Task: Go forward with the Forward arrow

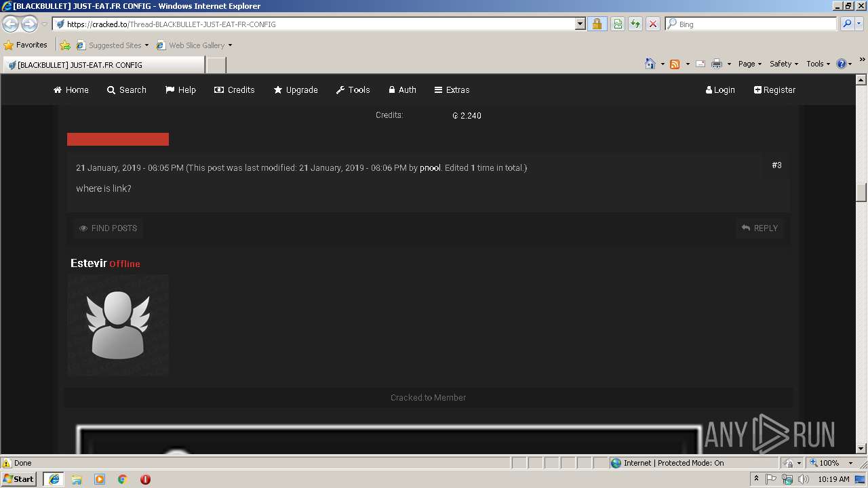Action: click(29, 24)
